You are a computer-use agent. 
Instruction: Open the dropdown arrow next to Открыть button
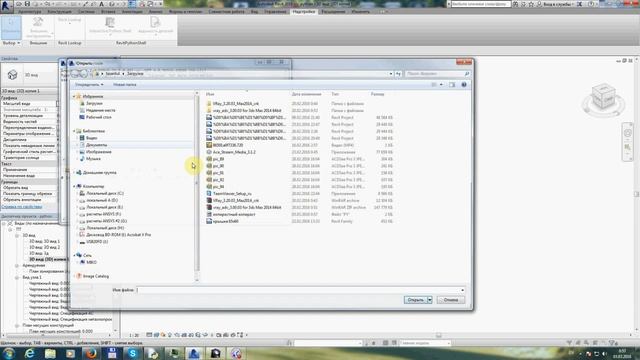429,300
